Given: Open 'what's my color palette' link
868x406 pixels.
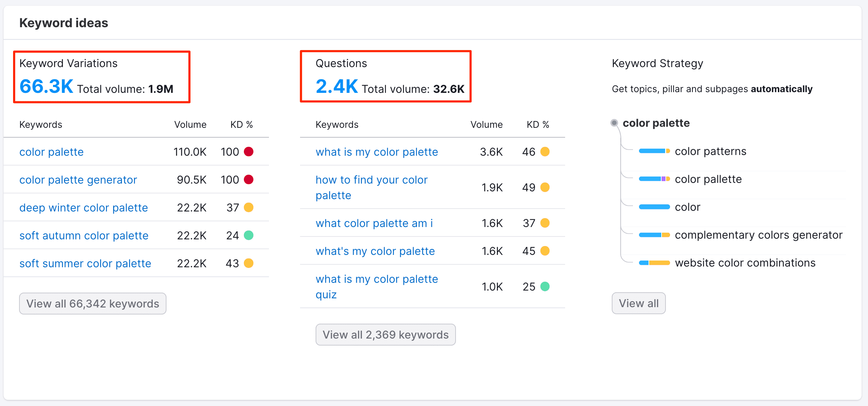Looking at the screenshot, I should pyautogui.click(x=375, y=251).
